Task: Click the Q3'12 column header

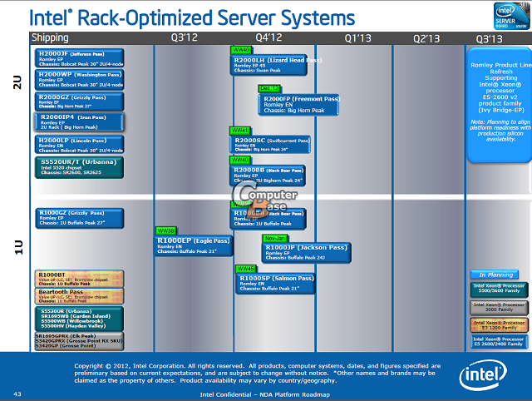Action: point(185,37)
